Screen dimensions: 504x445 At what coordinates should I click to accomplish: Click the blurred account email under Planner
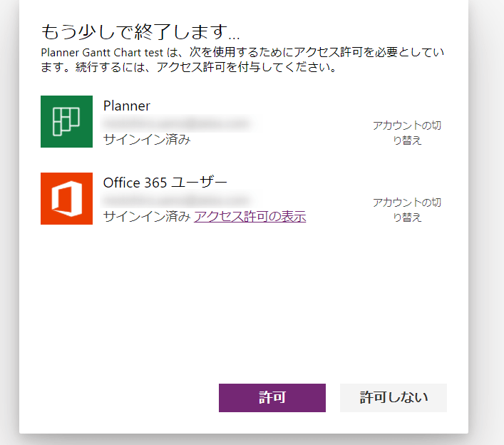pyautogui.click(x=176, y=123)
